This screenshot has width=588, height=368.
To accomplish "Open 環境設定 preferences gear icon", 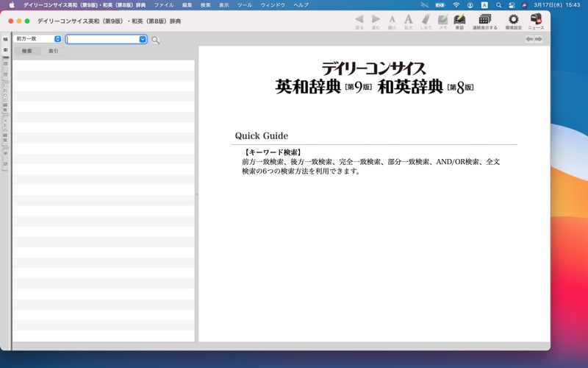I will click(513, 21).
